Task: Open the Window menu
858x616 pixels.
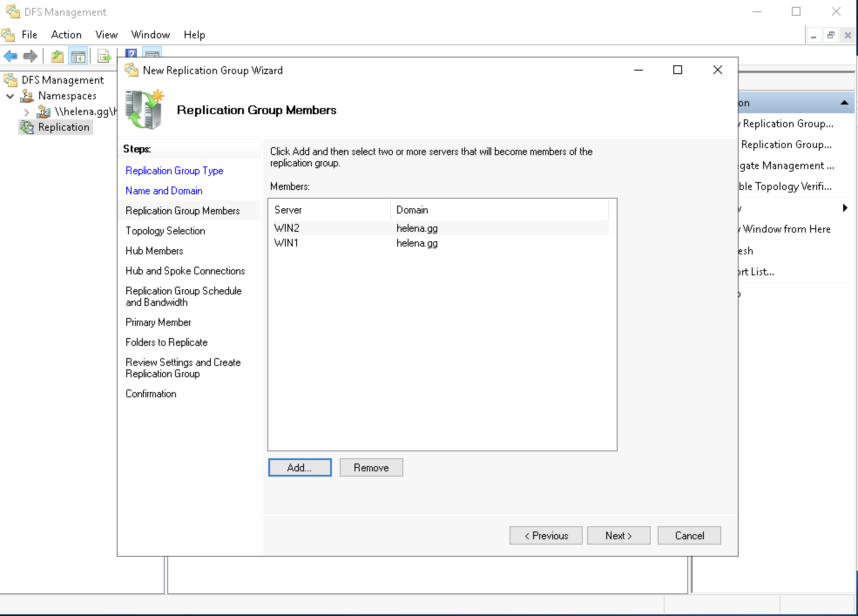Action: (x=150, y=35)
